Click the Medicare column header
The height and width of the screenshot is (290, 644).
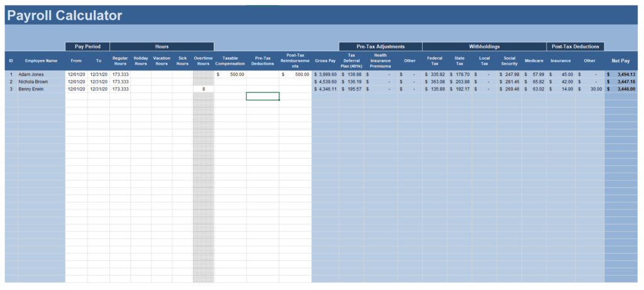[534, 61]
